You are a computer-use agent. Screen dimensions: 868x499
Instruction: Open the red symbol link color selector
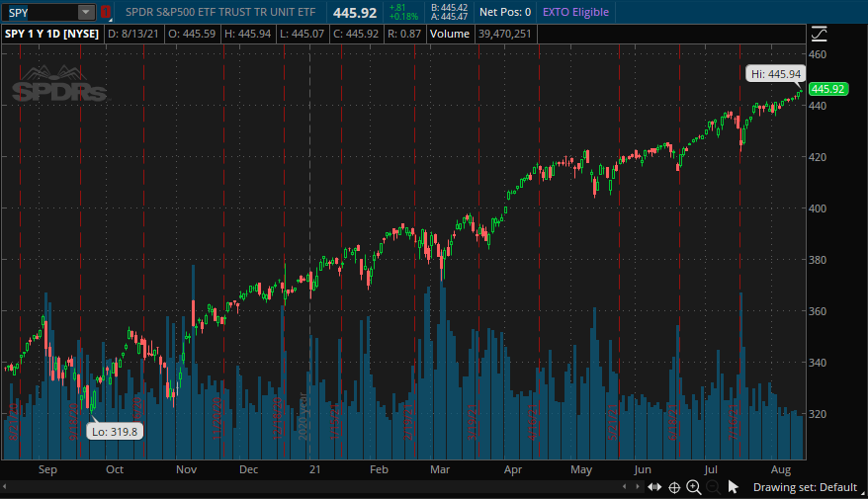105,12
